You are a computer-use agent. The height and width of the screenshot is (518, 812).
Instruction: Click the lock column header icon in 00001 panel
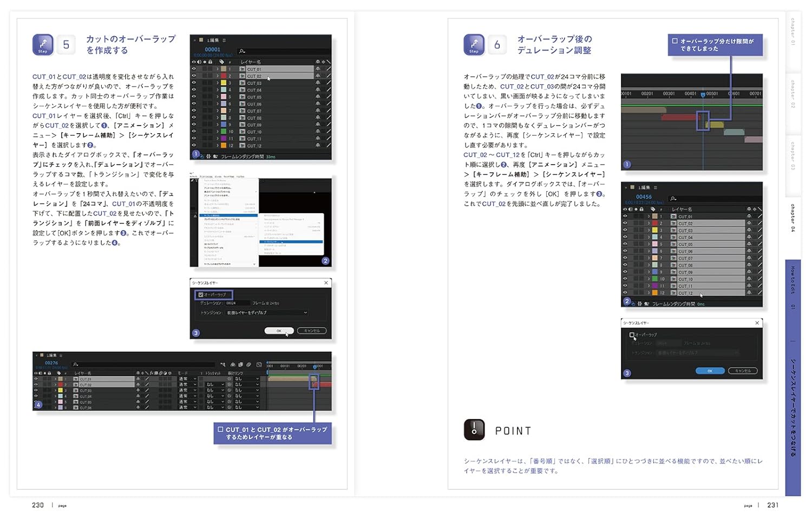[210, 62]
